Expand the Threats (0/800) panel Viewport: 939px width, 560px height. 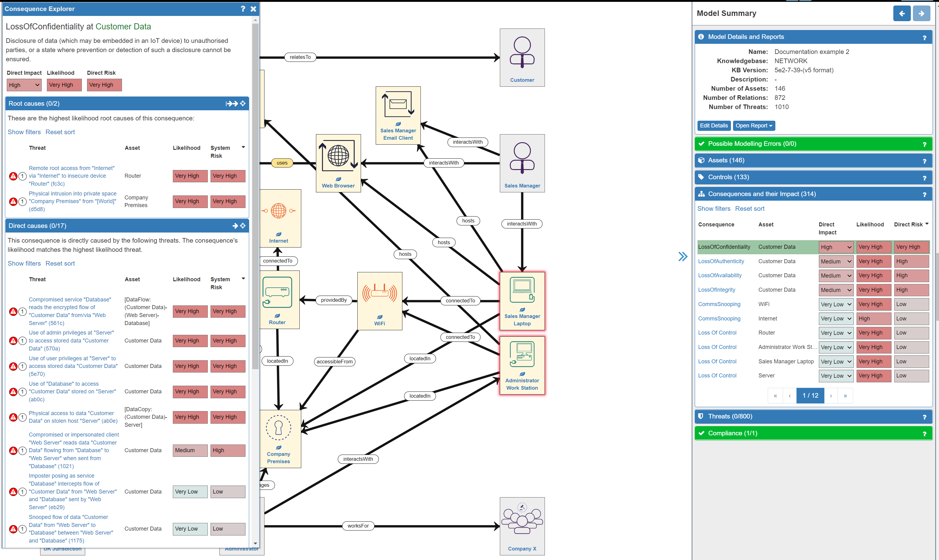(813, 417)
